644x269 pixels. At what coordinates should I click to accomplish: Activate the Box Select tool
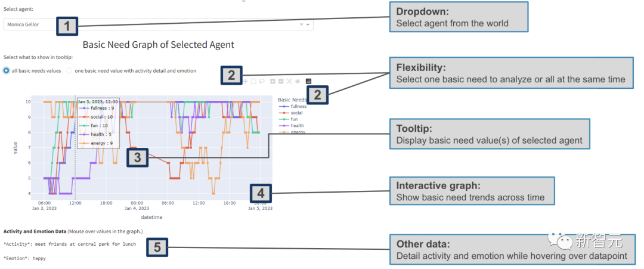[x=253, y=81]
